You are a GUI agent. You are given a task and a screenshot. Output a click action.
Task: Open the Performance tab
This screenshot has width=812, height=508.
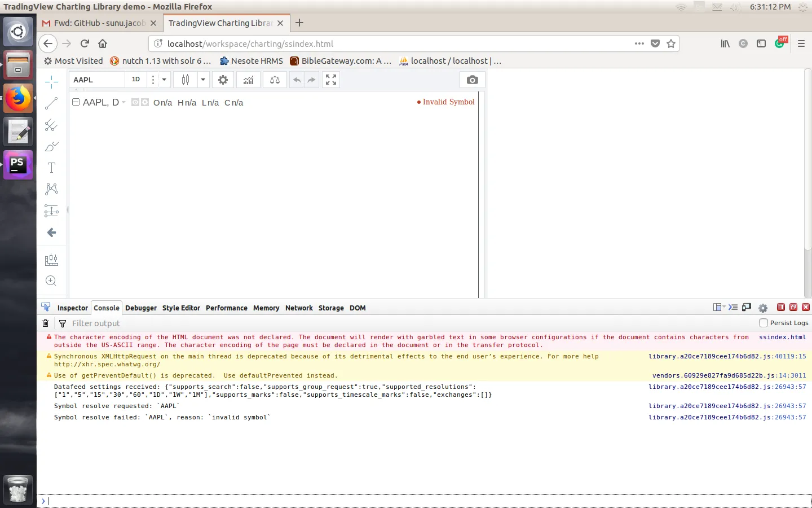(227, 308)
